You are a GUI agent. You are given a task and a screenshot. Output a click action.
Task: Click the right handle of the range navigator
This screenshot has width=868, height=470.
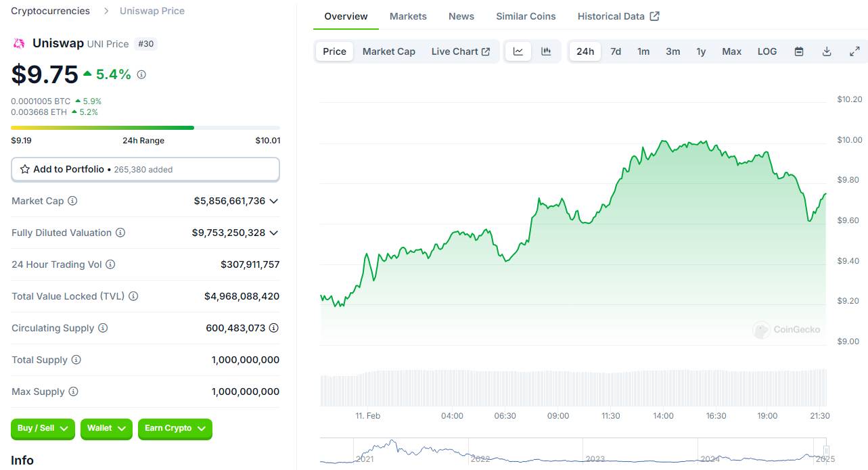(x=825, y=450)
